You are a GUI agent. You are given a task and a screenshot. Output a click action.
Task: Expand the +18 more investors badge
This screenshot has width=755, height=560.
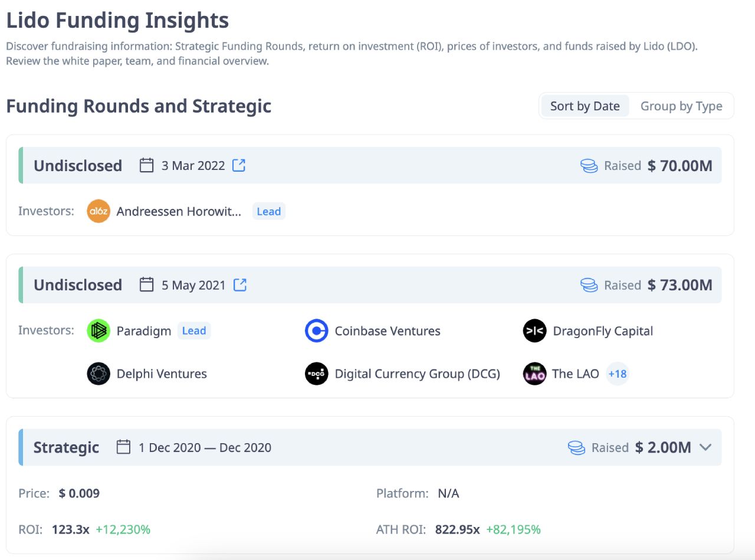click(618, 374)
